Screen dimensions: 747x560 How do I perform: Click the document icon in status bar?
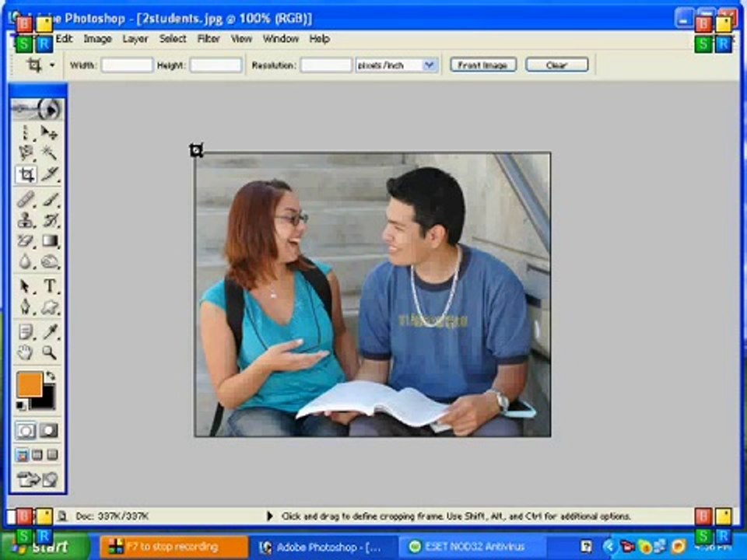click(x=62, y=516)
